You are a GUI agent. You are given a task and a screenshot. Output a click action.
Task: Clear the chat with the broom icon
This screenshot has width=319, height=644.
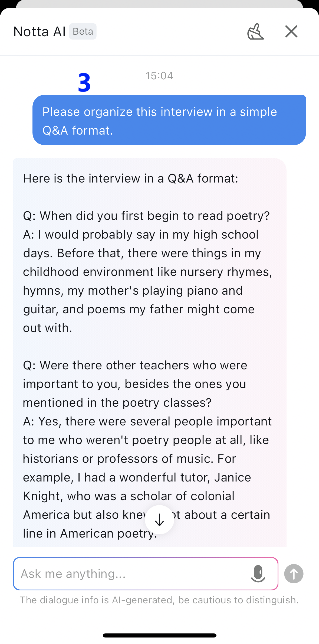pyautogui.click(x=255, y=32)
